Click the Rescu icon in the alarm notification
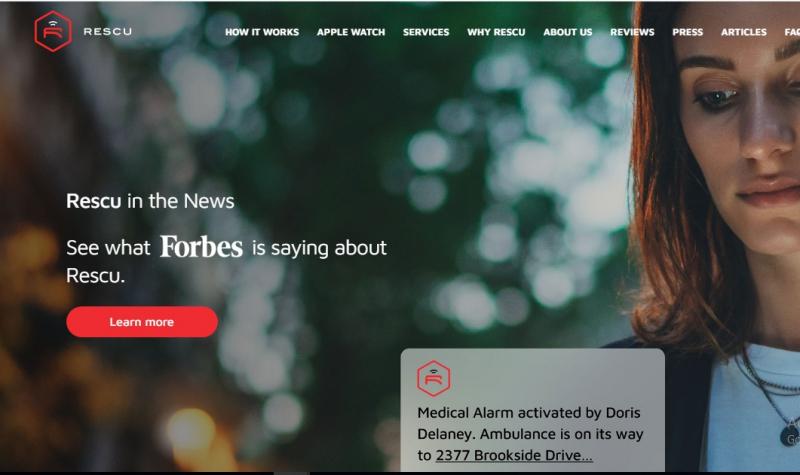Viewport: 800px width, 475px height. point(433,379)
